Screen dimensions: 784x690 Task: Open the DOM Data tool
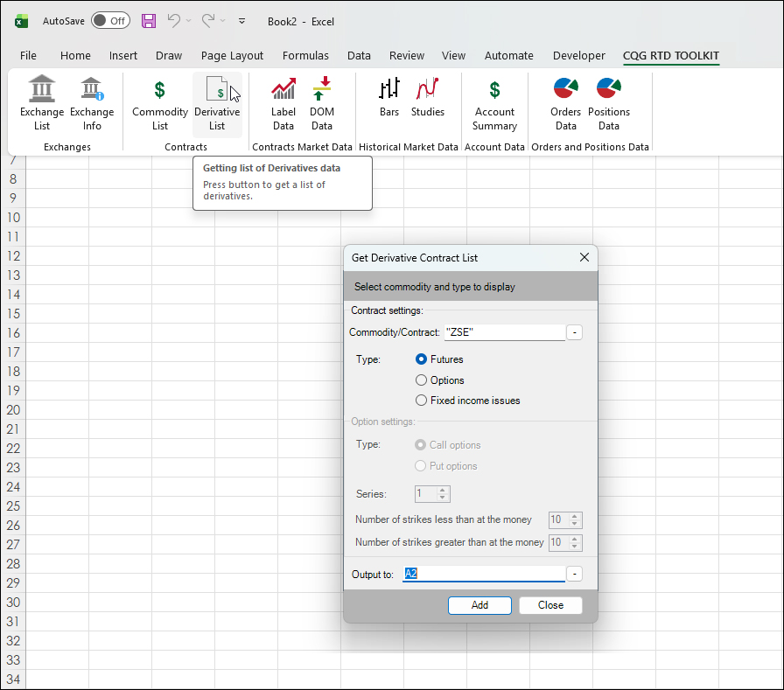pyautogui.click(x=322, y=102)
